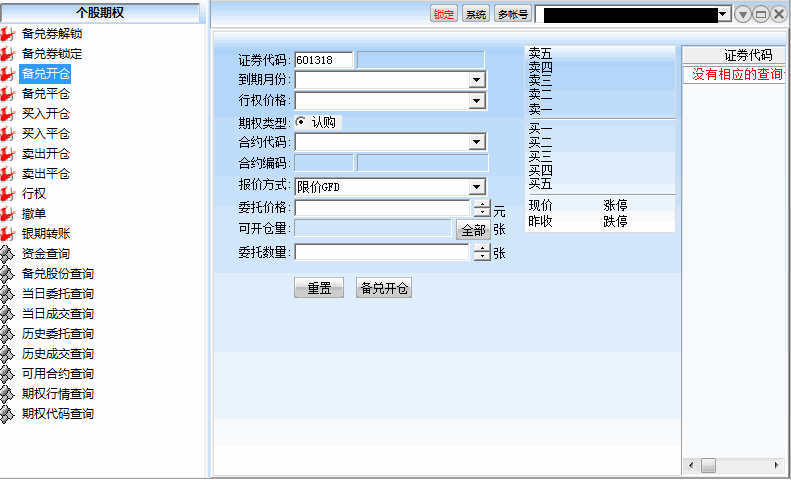Click the 现价 label

click(540, 205)
